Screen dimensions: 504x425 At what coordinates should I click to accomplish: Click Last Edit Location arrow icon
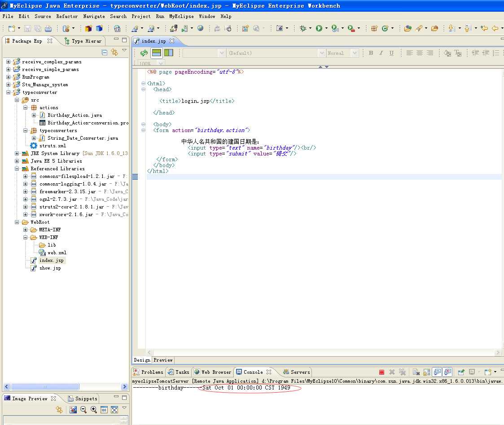pyautogui.click(x=484, y=28)
